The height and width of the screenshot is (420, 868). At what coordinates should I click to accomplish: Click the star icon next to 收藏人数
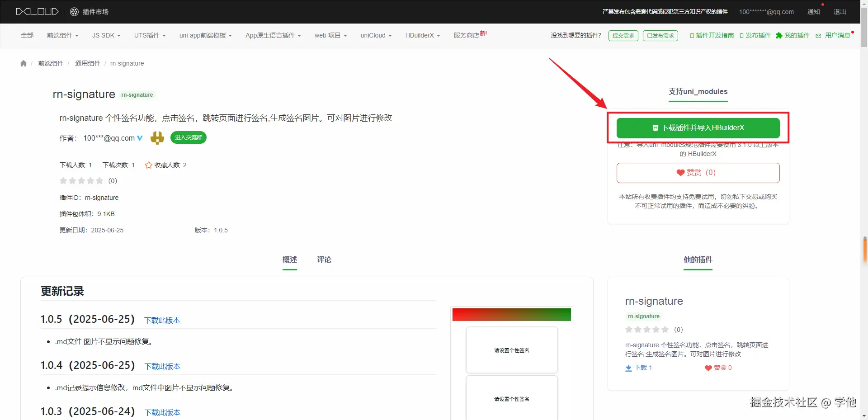[148, 165]
